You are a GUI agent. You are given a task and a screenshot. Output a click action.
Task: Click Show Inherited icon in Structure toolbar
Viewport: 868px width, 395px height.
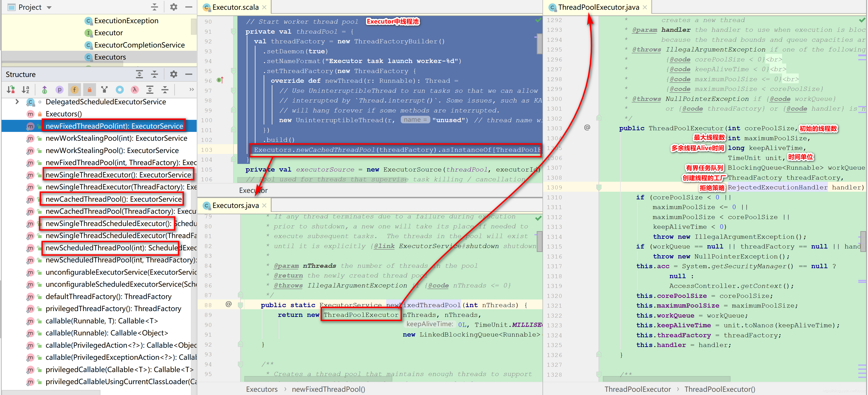pyautogui.click(x=44, y=89)
